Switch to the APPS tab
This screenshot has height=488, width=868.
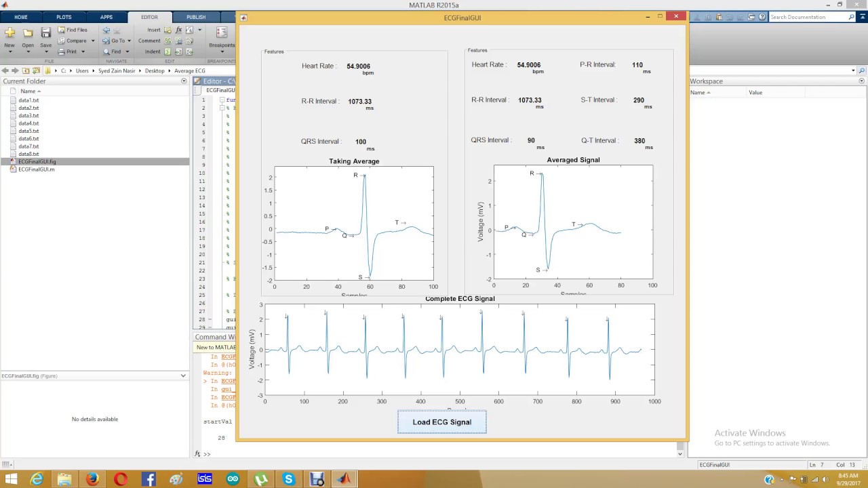(x=106, y=17)
